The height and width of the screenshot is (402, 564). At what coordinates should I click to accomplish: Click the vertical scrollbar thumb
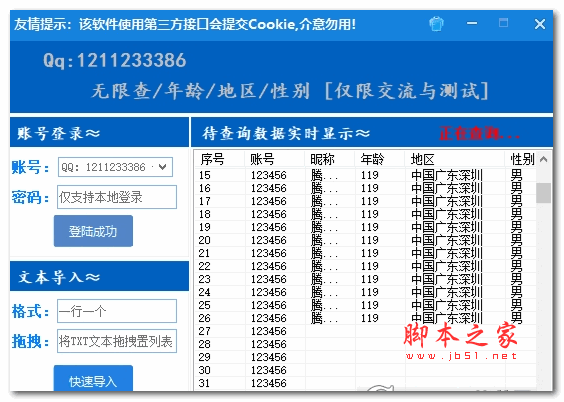tap(543, 193)
